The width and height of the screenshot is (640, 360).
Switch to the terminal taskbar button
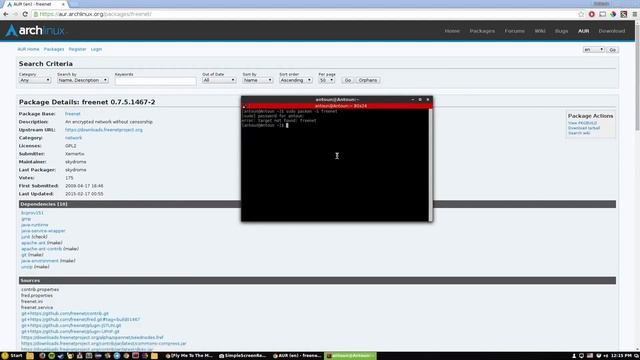351,356
